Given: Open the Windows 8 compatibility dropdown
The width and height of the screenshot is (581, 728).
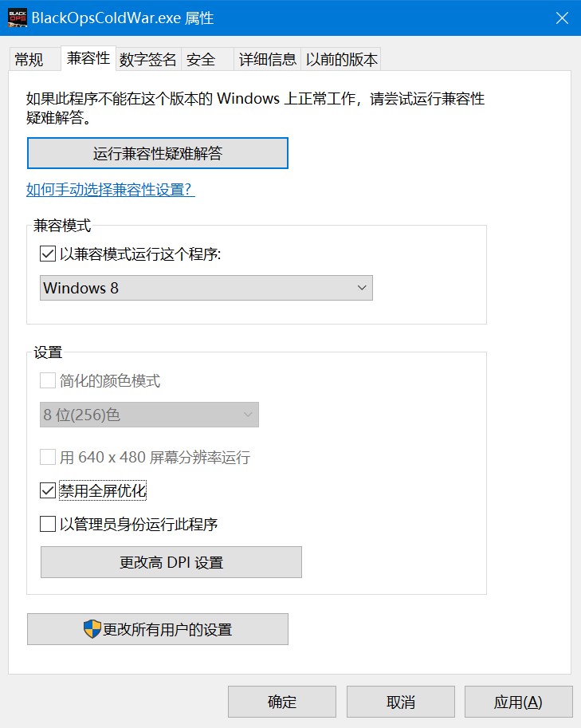Looking at the screenshot, I should click(206, 288).
